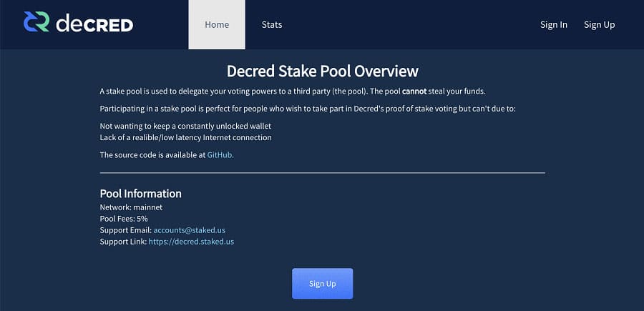Click the accounts@staked.us support email
The height and width of the screenshot is (311, 644).
pyautogui.click(x=189, y=230)
